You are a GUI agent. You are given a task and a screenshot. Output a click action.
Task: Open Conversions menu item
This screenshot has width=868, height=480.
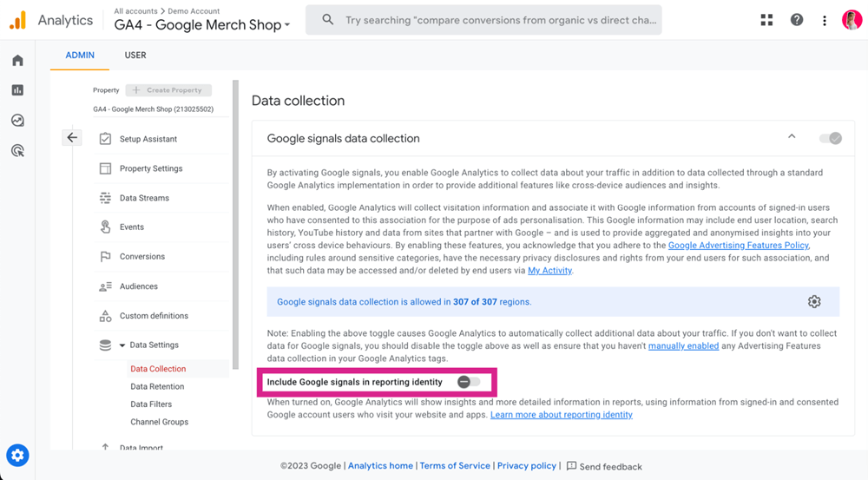pos(142,256)
